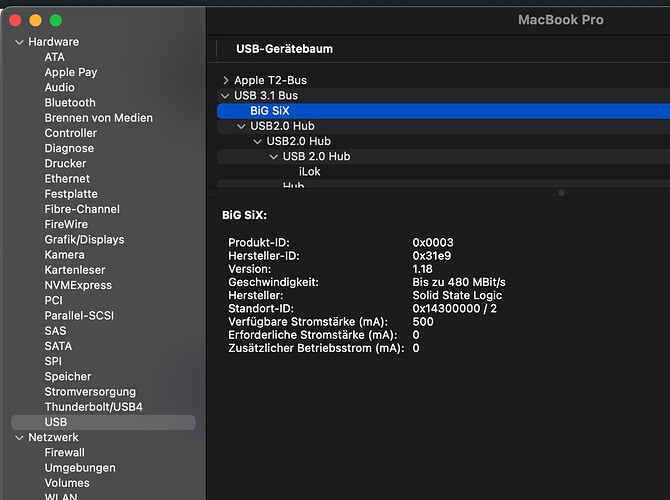Viewport: 670px width, 500px height.
Task: Select the Ethernet sidebar entry
Action: click(67, 179)
